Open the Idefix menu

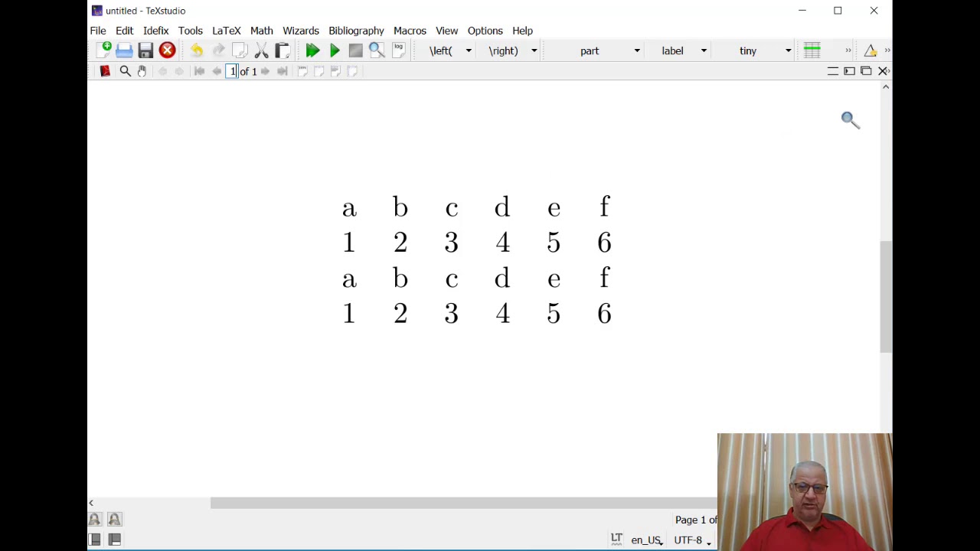point(155,31)
